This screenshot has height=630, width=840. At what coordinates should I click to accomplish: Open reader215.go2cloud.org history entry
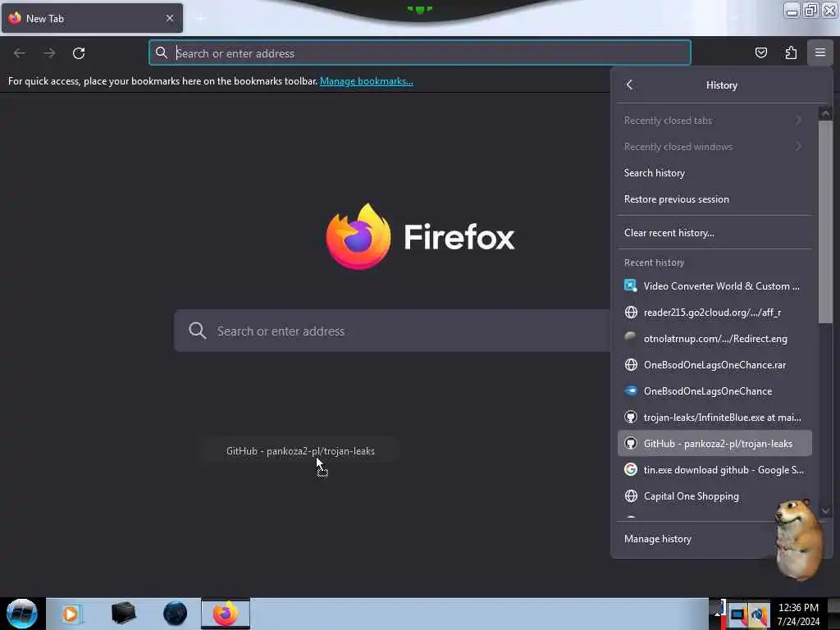pyautogui.click(x=714, y=312)
